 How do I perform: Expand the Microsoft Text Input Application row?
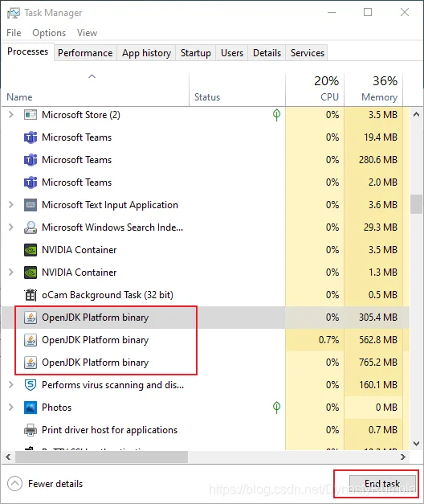pos(11,205)
